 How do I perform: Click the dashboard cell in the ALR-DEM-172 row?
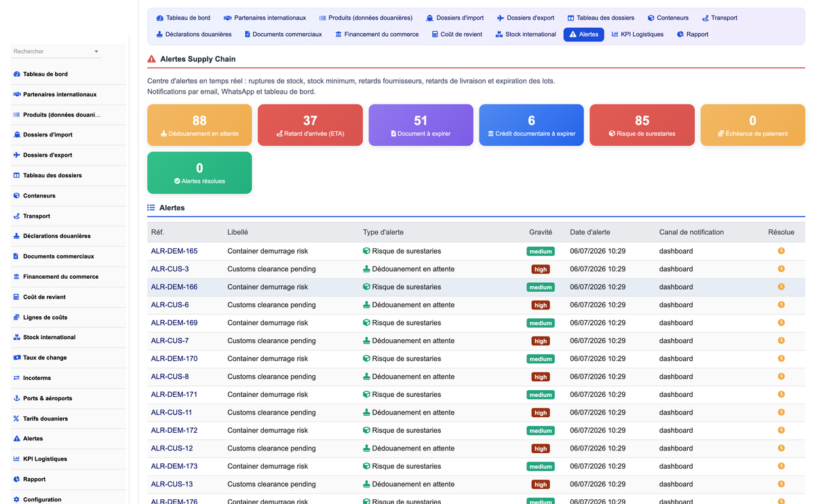point(676,431)
